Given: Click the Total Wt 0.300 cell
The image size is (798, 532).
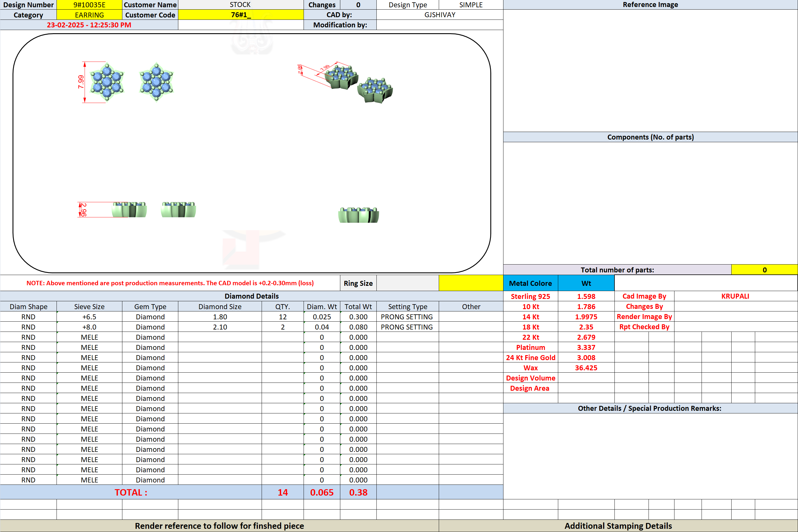Looking at the screenshot, I should pyautogui.click(x=358, y=317).
